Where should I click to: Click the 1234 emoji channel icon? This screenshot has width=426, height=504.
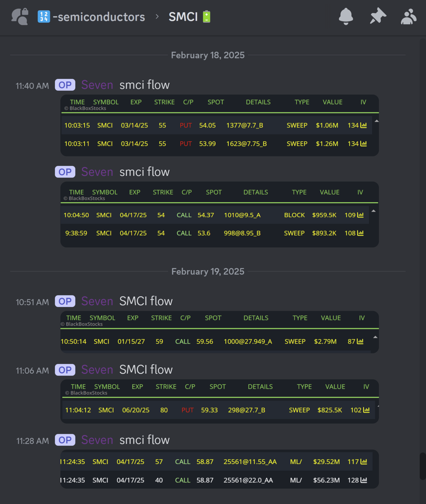coord(44,16)
